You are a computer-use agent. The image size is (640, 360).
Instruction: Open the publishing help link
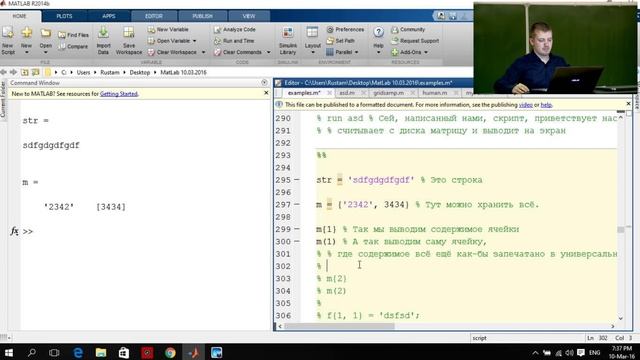point(546,105)
